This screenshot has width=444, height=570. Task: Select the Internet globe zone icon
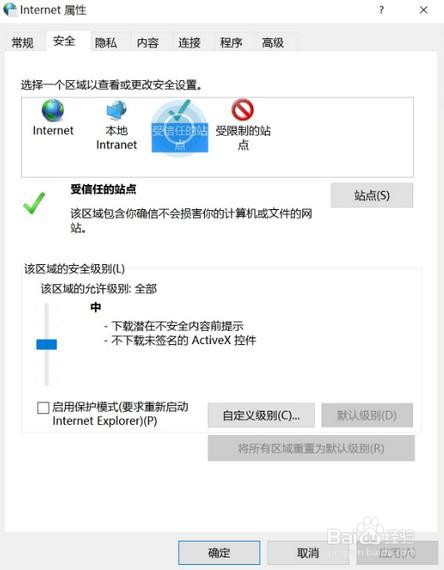click(x=53, y=110)
